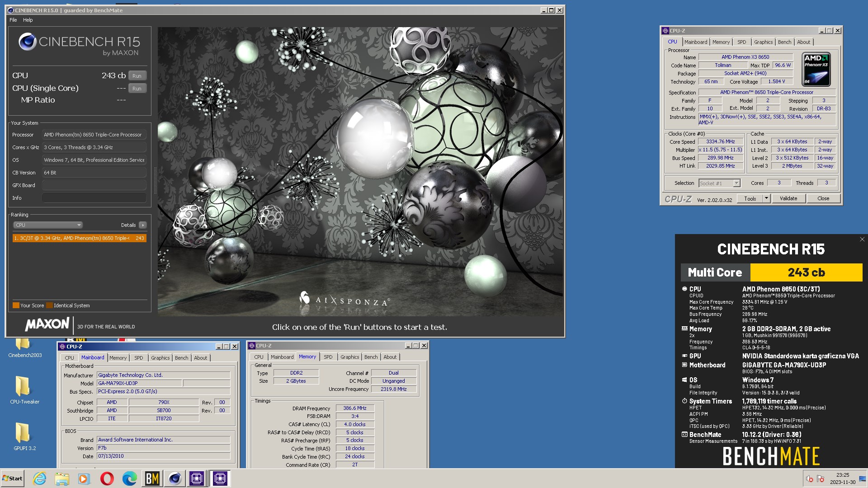Screen dimensions: 868x488
Task: Close the BenchMate result overlay with X
Action: coord(862,239)
